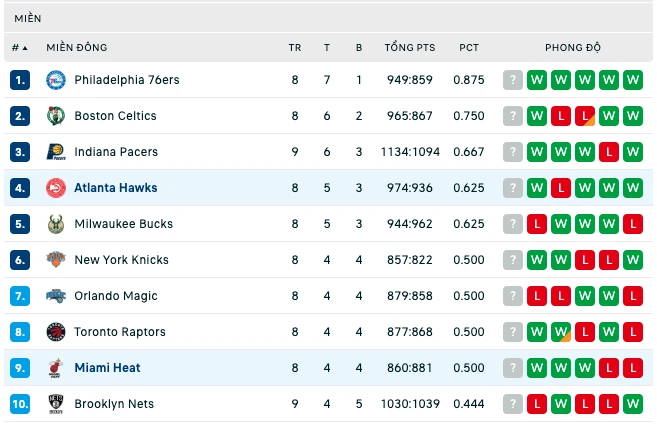Click rank badge 10. for Brooklyn Nets
The width and height of the screenshot is (657, 426).
point(20,404)
